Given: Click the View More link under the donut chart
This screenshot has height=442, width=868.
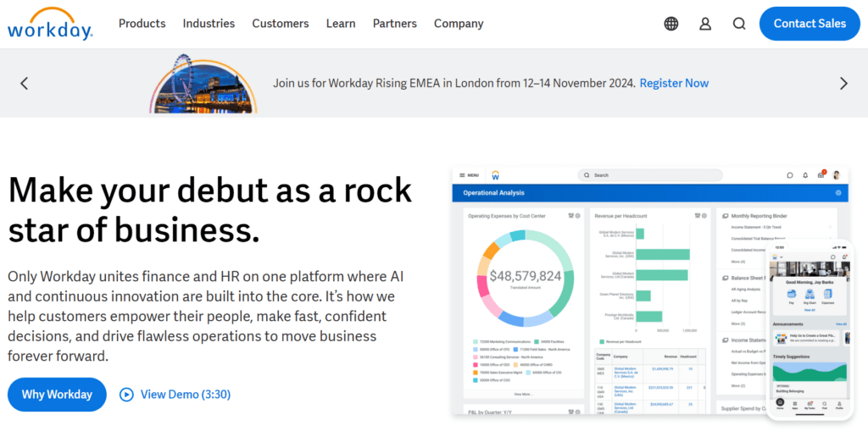Looking at the screenshot, I should click(523, 395).
